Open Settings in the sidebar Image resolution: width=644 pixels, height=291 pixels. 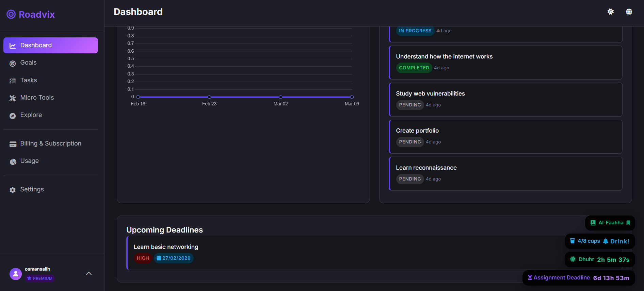(x=51, y=189)
